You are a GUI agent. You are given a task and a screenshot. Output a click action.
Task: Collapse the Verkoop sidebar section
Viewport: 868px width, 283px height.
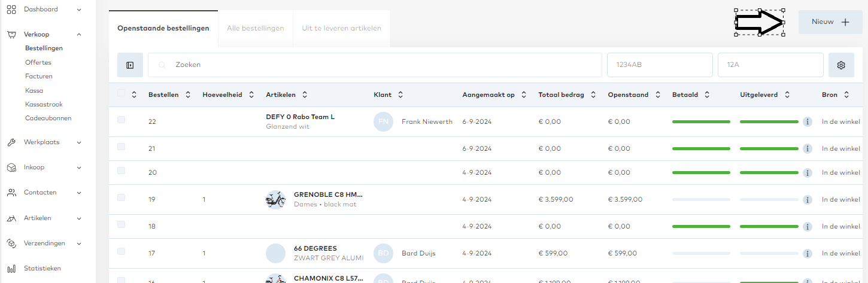79,35
